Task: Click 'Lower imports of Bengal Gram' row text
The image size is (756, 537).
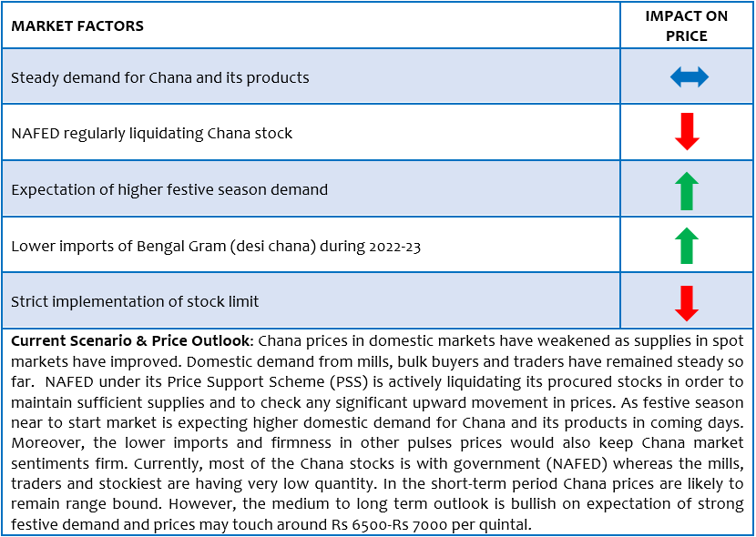Action: 216,246
